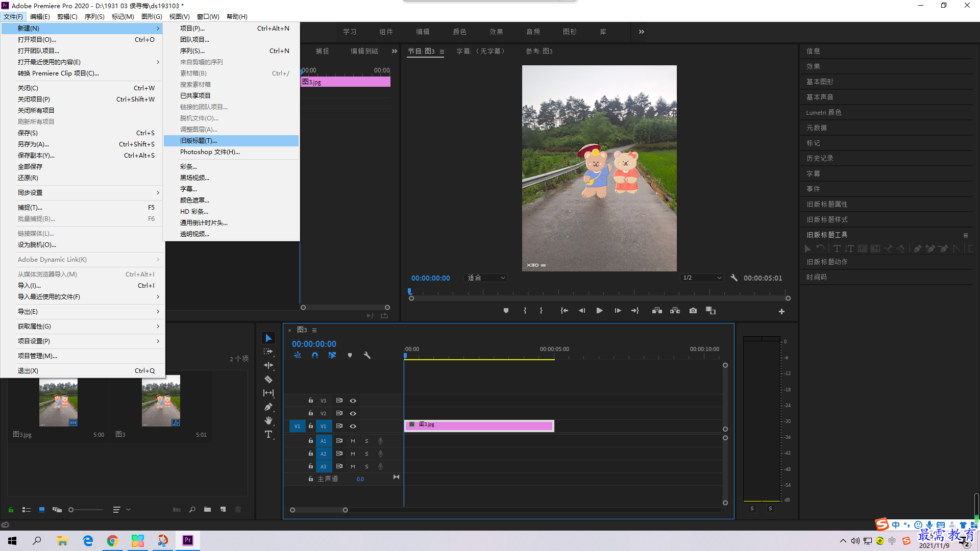The height and width of the screenshot is (551, 980).
Task: Switch to 效果 workspace tab
Action: click(496, 32)
